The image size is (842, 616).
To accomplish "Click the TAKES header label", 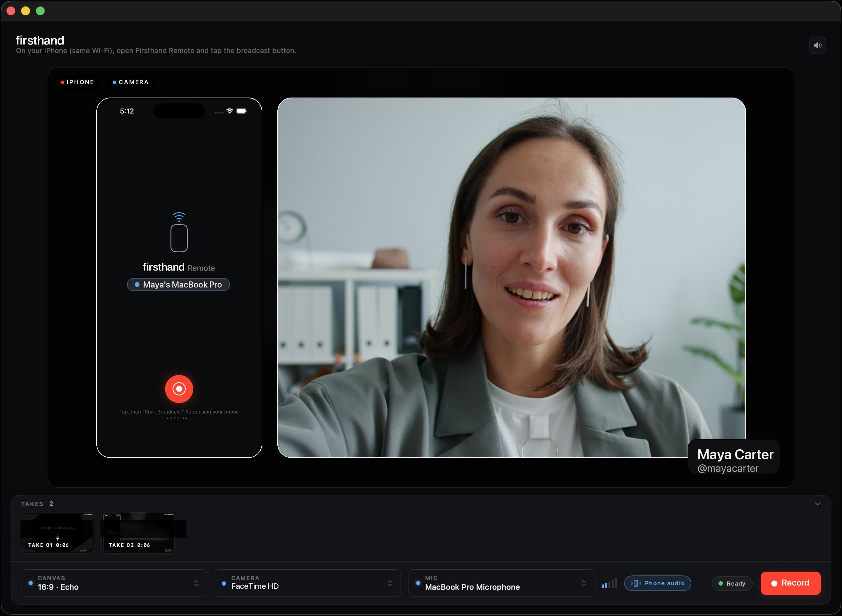I will coord(32,504).
